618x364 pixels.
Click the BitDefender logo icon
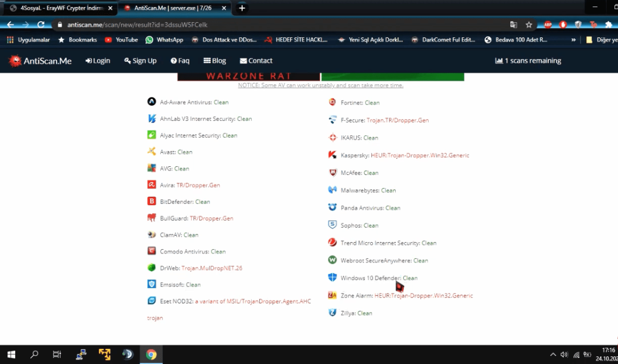(x=152, y=201)
